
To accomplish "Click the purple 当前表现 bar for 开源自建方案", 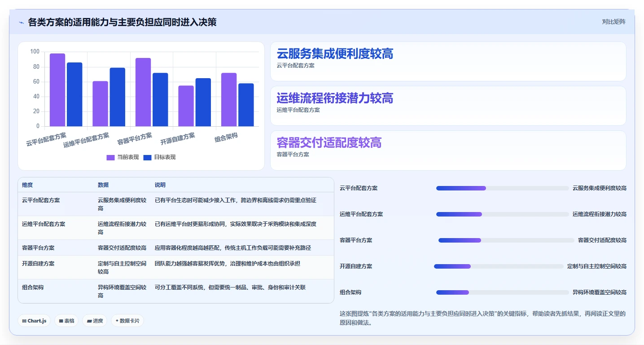I will 186,106.
